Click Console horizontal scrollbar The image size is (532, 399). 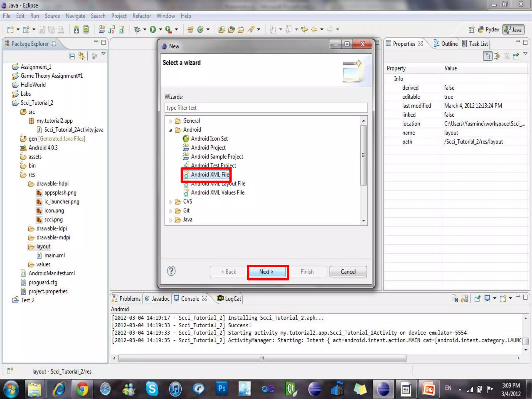click(262, 358)
